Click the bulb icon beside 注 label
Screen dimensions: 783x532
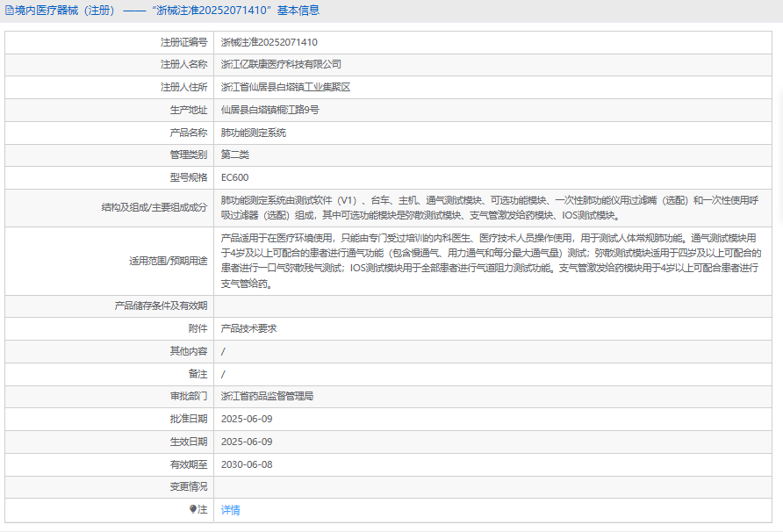point(193,509)
